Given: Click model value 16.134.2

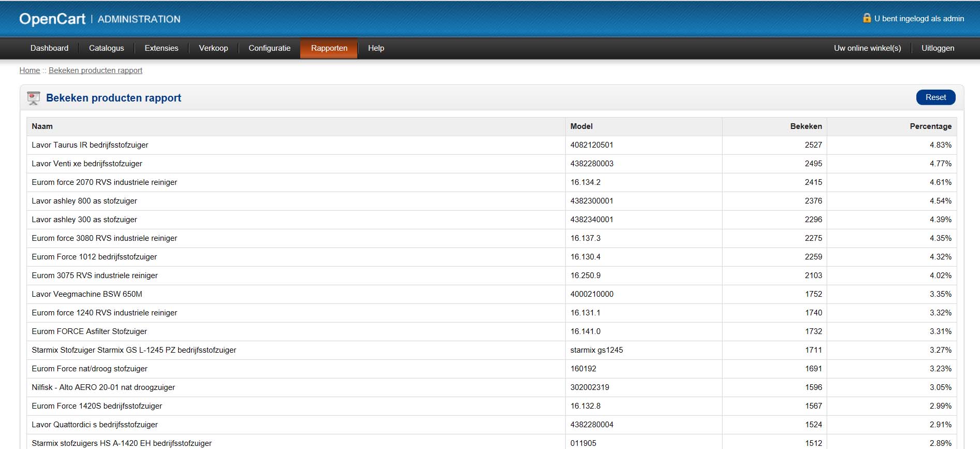Looking at the screenshot, I should (x=586, y=182).
